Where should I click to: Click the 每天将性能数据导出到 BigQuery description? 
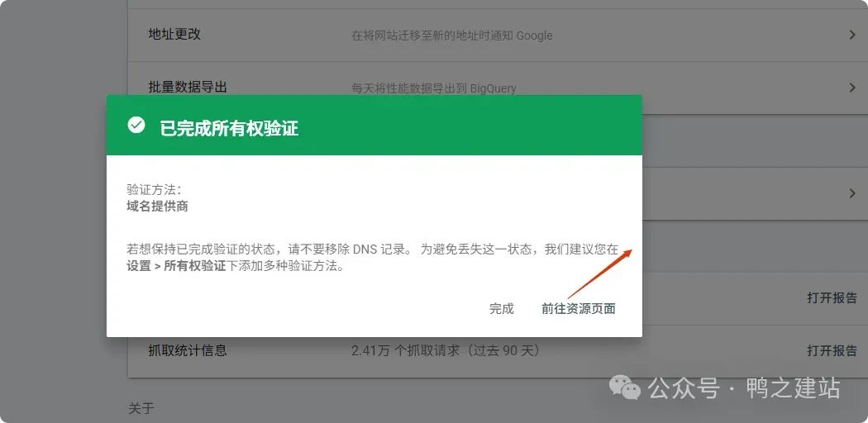pos(433,88)
